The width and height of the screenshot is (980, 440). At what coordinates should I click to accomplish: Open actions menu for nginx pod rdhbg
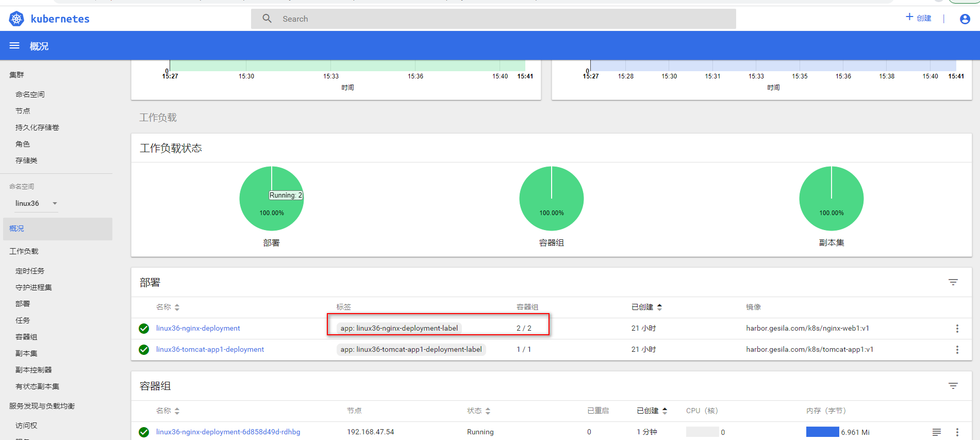pyautogui.click(x=957, y=432)
